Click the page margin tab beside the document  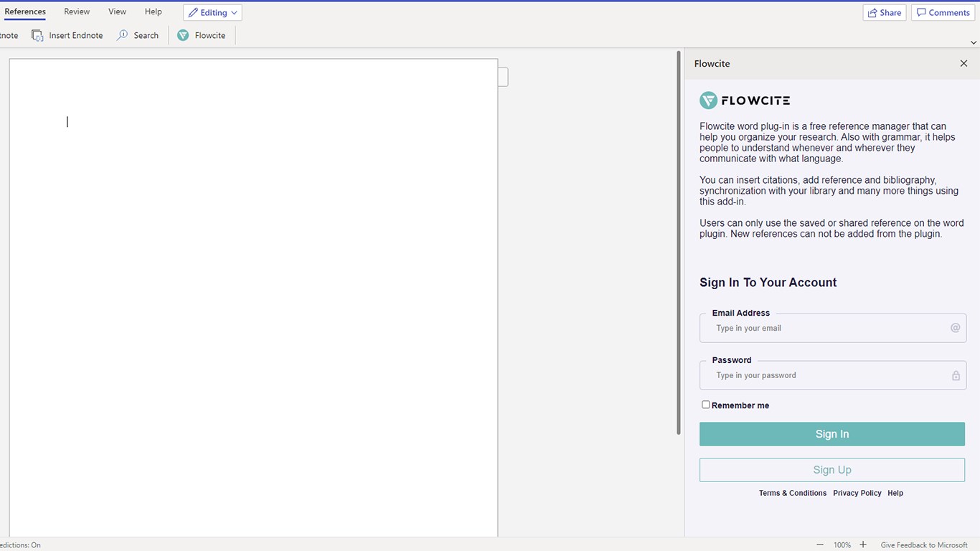[x=503, y=77]
